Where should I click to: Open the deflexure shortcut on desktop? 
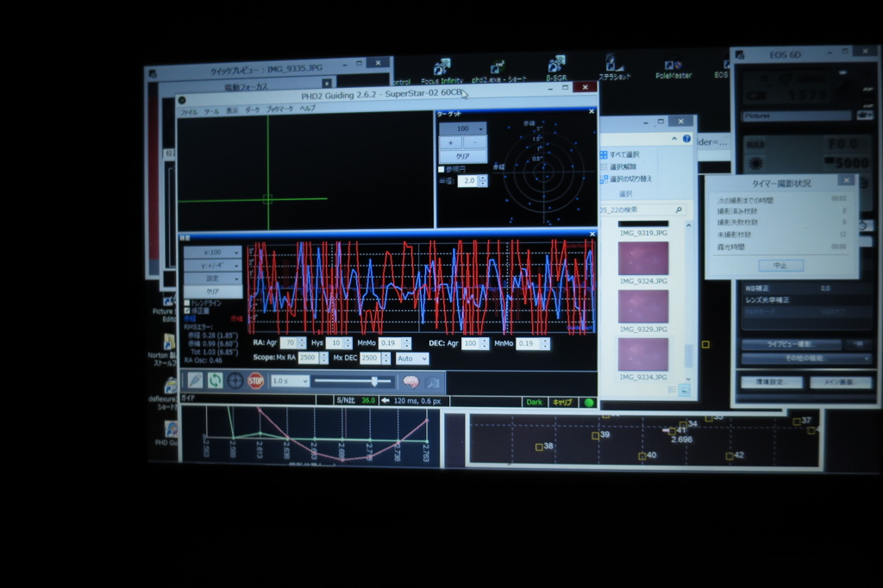click(x=165, y=394)
